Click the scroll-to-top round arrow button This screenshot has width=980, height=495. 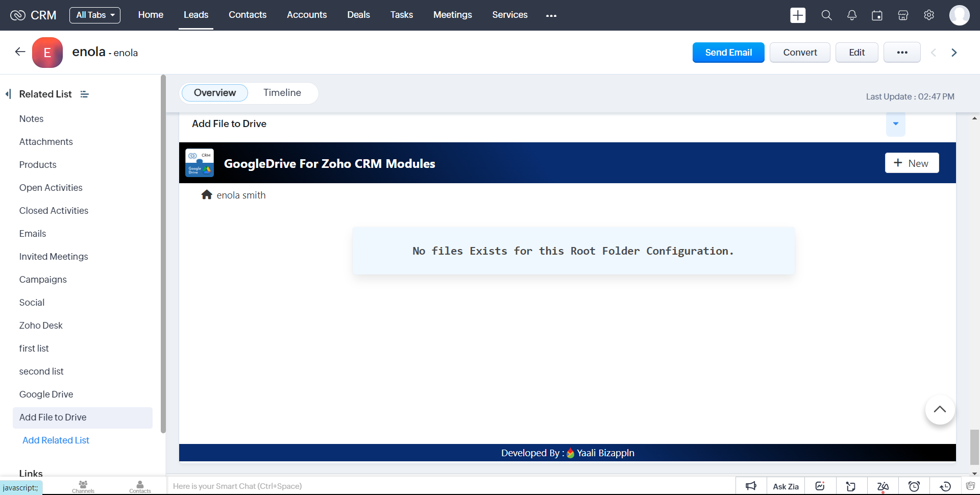940,410
